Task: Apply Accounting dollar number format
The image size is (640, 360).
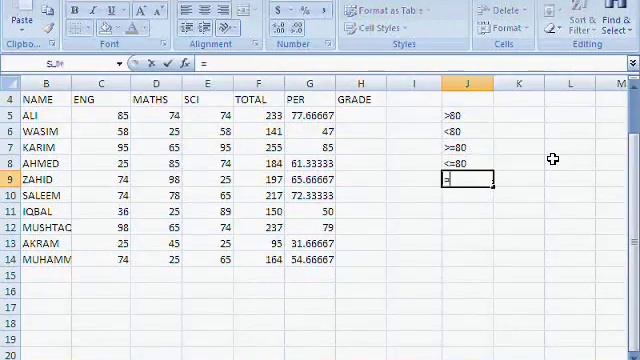Action: coord(278,10)
